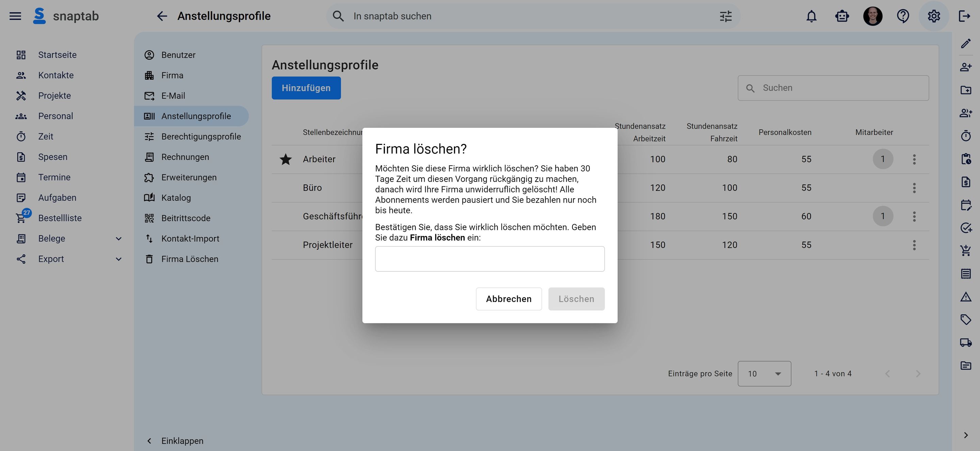Open the Projektleiter row three-dot menu

click(x=914, y=245)
